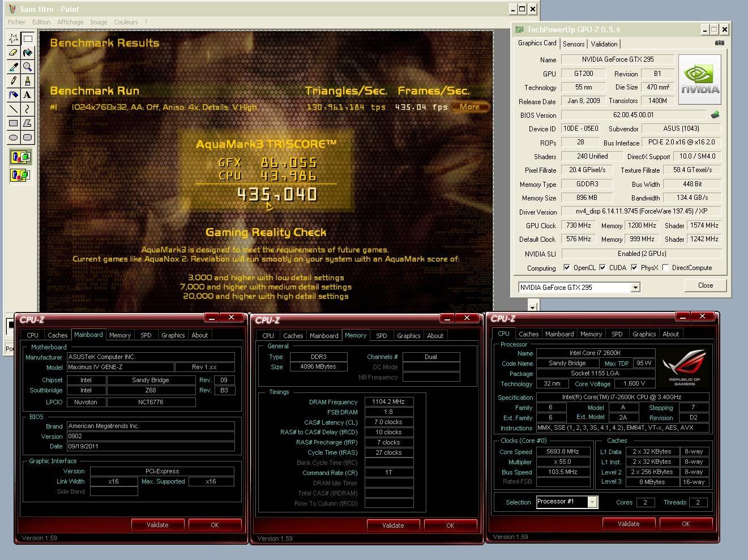The image size is (748, 560).
Task: Choose opaque selection mode option in Paint
Action: coord(20,157)
